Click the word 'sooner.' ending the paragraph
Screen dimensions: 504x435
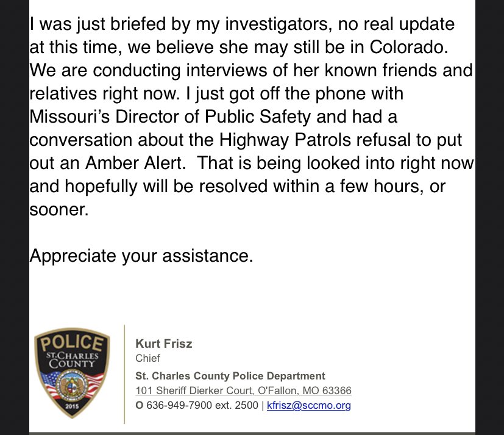[59, 209]
